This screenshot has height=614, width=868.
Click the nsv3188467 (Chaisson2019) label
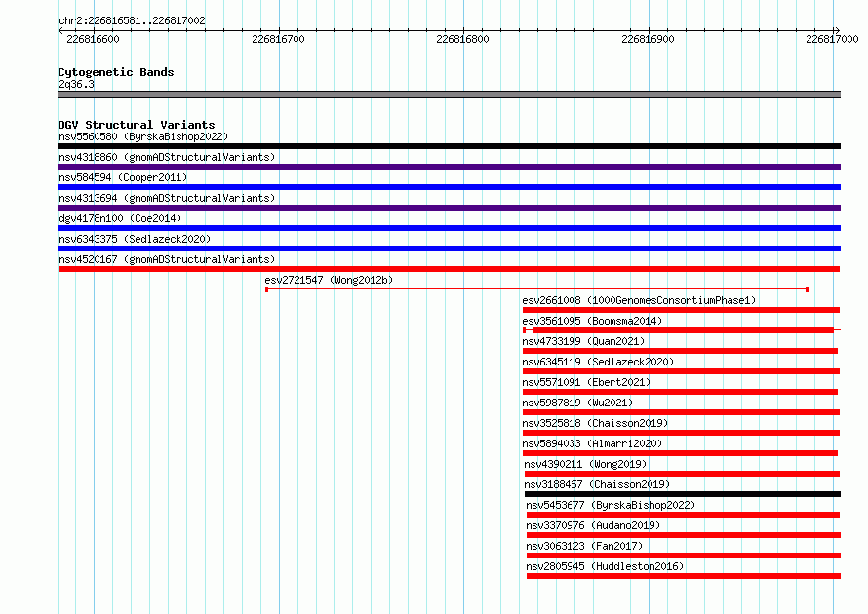(x=597, y=484)
